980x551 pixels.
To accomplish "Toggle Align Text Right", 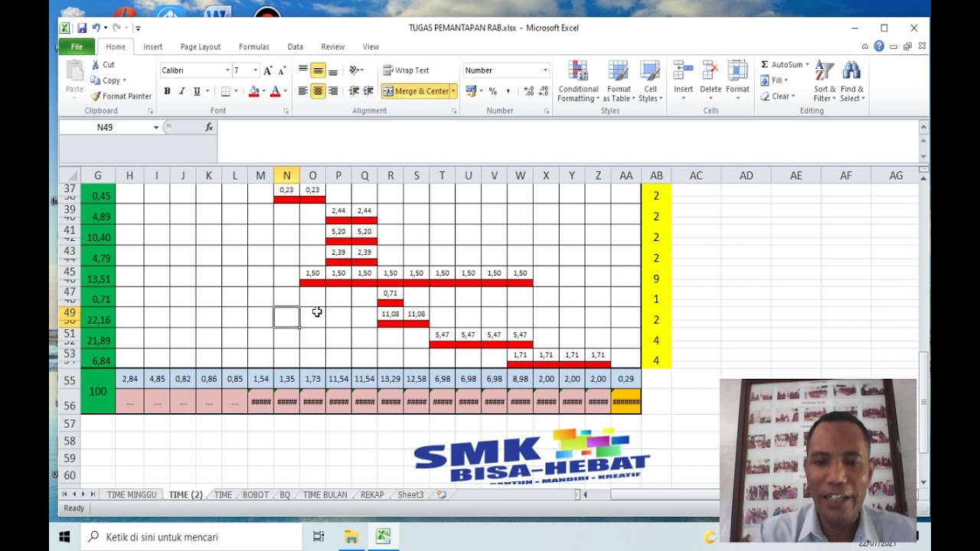I will [332, 91].
